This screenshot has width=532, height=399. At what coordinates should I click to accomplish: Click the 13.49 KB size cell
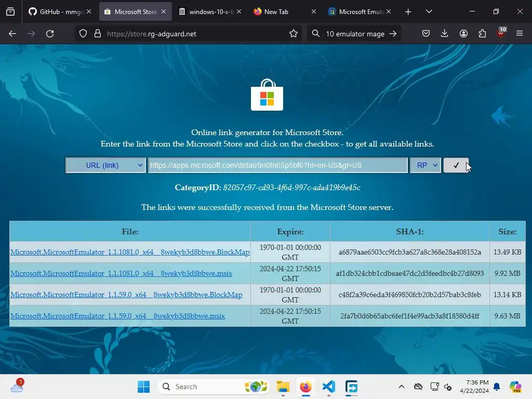coord(507,252)
